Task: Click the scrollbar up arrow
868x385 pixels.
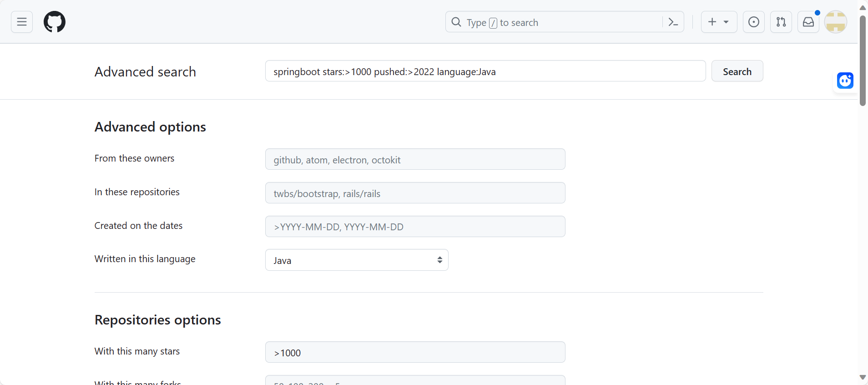Action: tap(863, 8)
